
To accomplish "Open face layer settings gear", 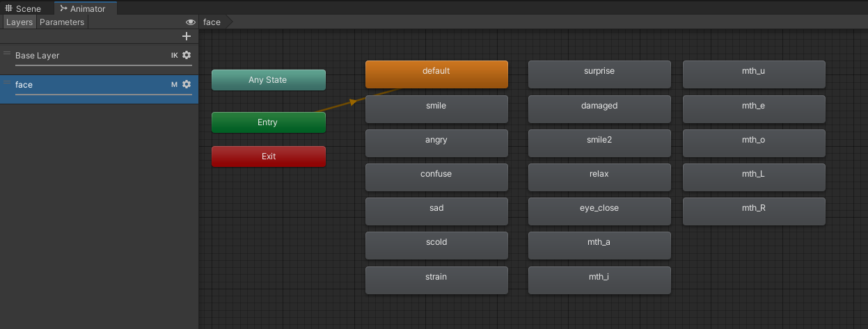I will point(187,84).
